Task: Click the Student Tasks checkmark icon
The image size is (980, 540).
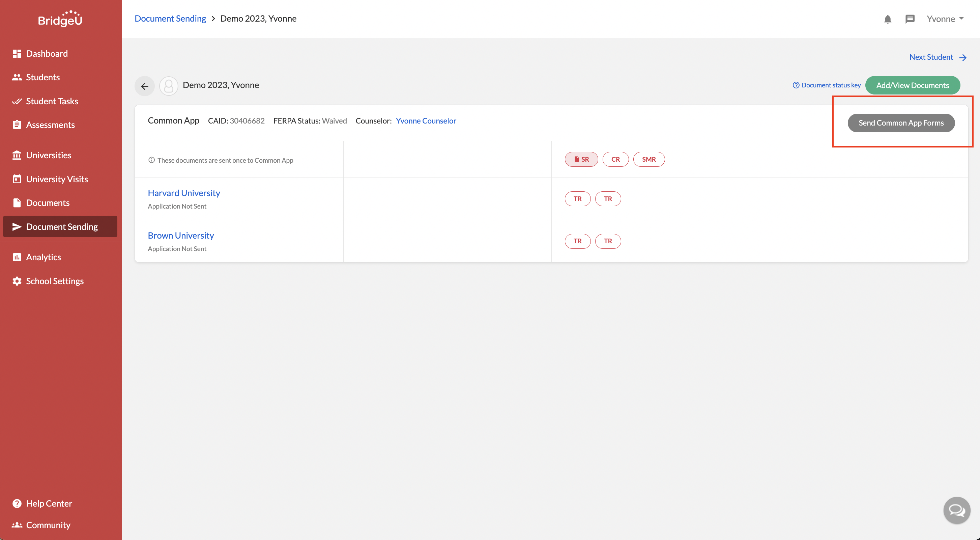Action: point(17,101)
